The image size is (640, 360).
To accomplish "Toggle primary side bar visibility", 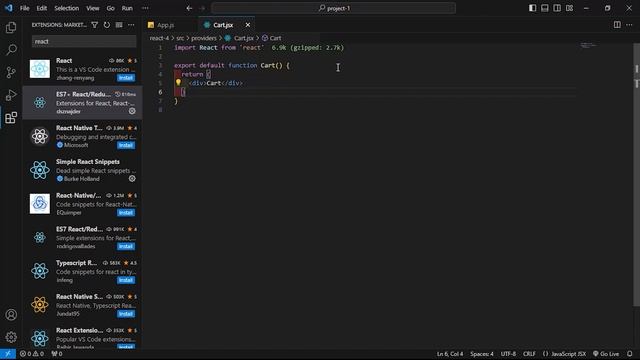I will [x=532, y=8].
